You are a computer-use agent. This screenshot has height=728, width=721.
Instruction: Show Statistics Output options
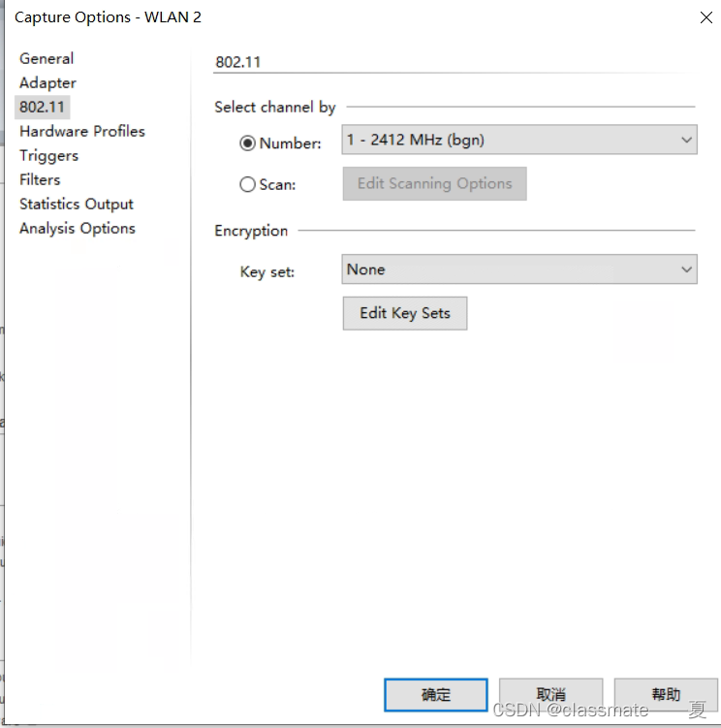[77, 204]
